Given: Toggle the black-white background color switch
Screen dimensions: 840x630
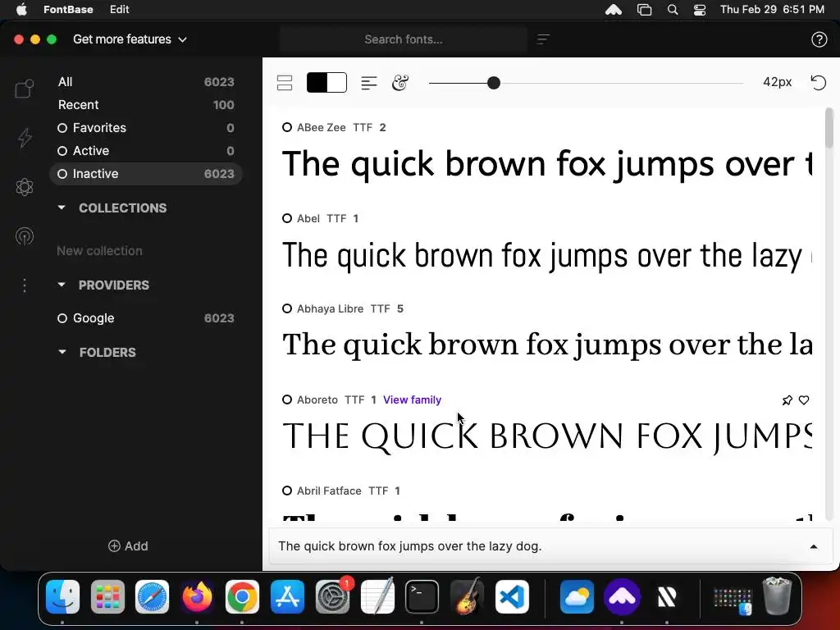Looking at the screenshot, I should click(x=326, y=83).
